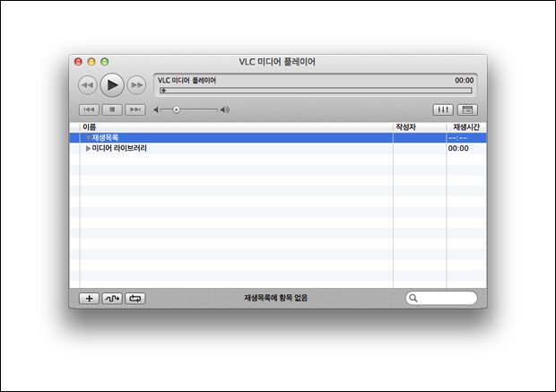Minimize the window with the yellow button

(x=91, y=62)
